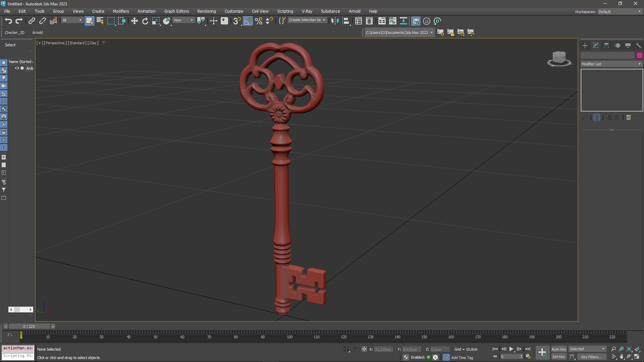This screenshot has width=644, height=362.
Task: Toggle 3D Snaps icon
Action: coord(237,21)
